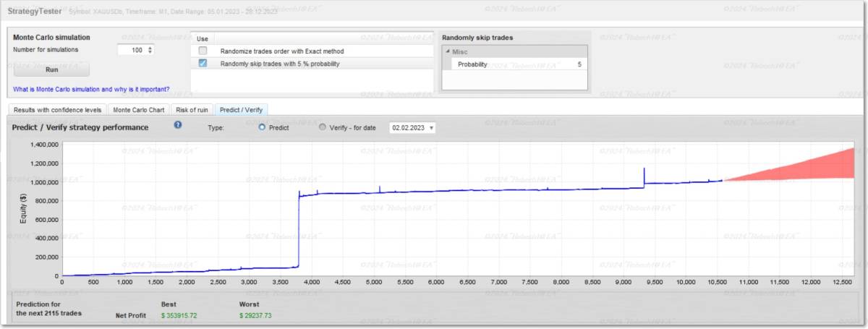
Task: Enable Randomize trades order with Exact method
Action: (x=203, y=51)
